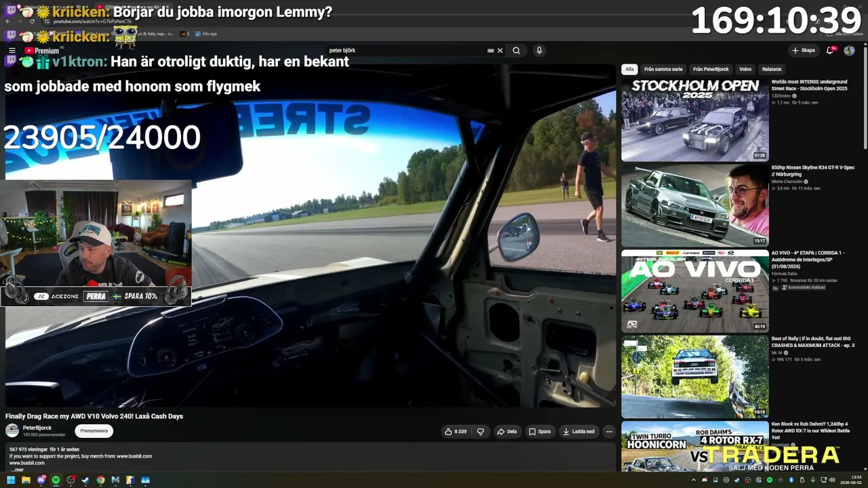Reload the page with the refresh icon
The image size is (868, 488).
click(x=32, y=22)
